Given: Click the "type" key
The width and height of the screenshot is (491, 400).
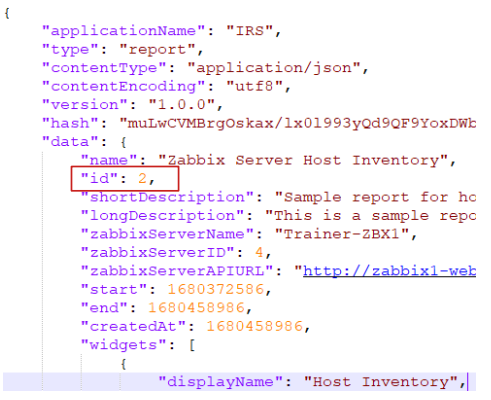Looking at the screenshot, I should point(70,50).
